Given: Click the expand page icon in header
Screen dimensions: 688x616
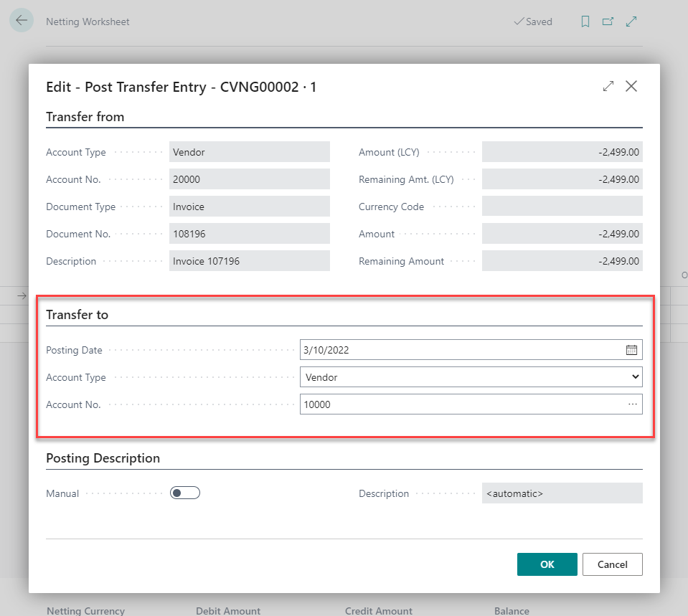Looking at the screenshot, I should 631,22.
